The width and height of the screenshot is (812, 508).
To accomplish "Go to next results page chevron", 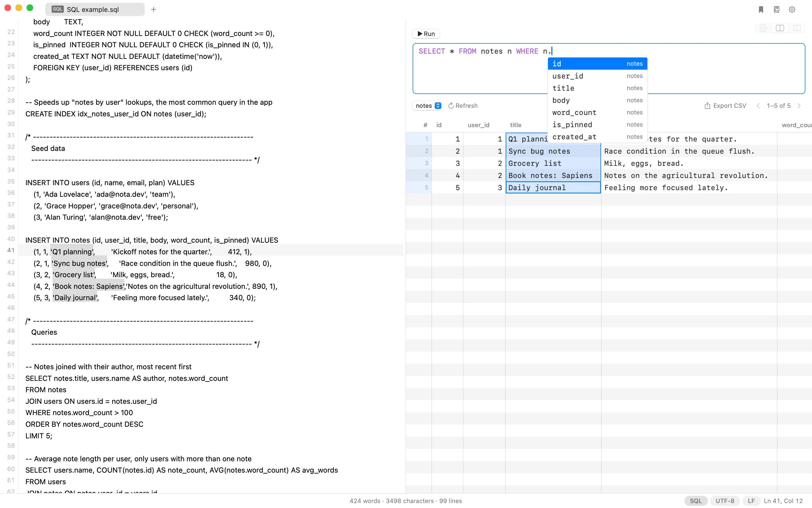I will point(799,106).
